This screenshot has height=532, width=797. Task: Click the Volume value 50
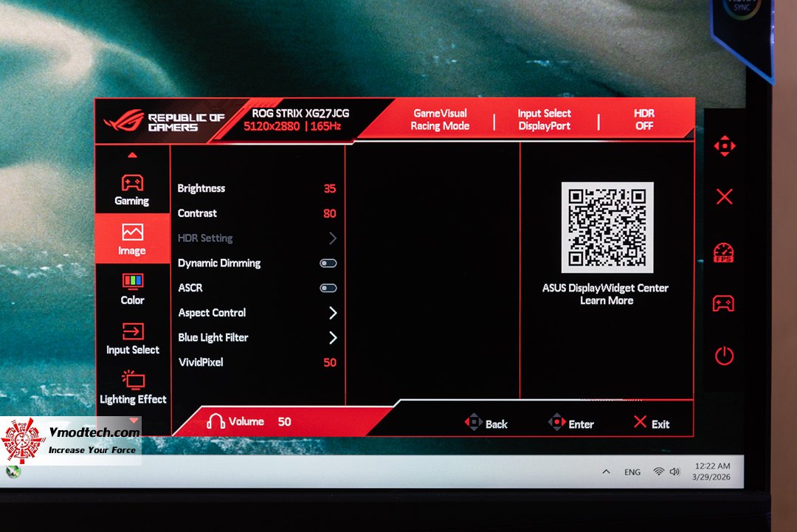pyautogui.click(x=285, y=422)
